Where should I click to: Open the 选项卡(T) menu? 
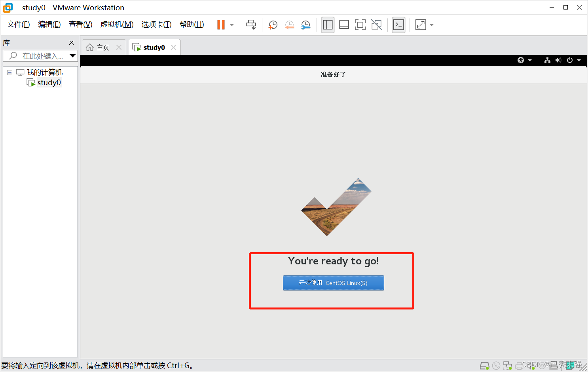pyautogui.click(x=157, y=25)
